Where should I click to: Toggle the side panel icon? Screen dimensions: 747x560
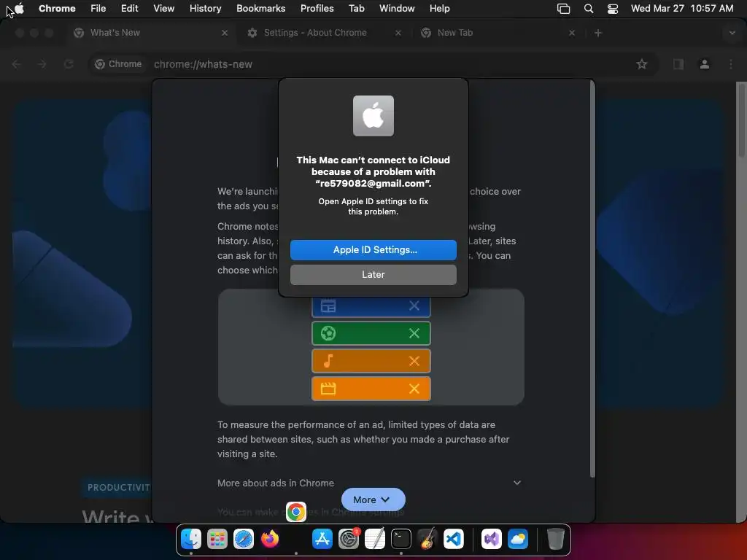(678, 64)
